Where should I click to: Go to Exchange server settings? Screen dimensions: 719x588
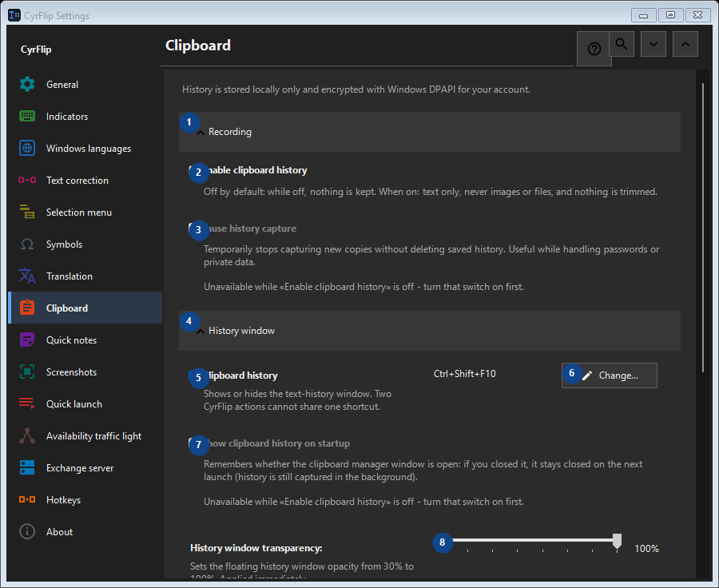[85, 468]
